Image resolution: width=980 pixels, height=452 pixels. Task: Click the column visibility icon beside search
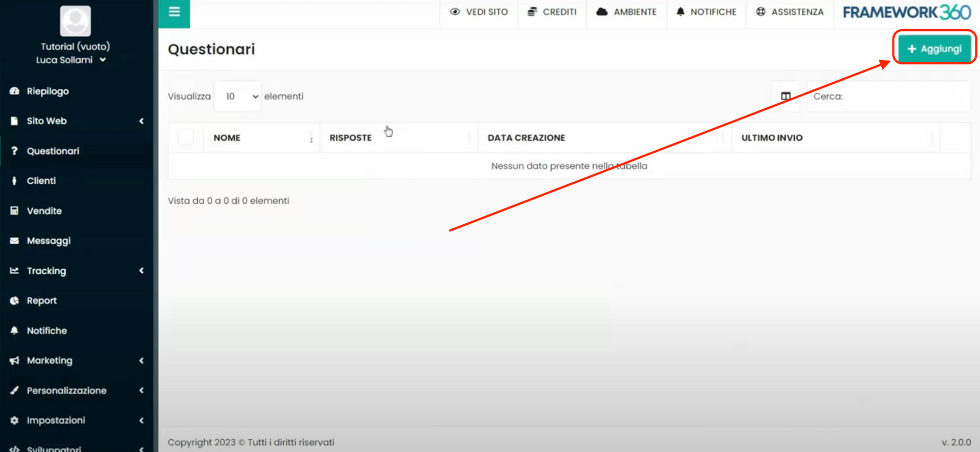coord(786,96)
